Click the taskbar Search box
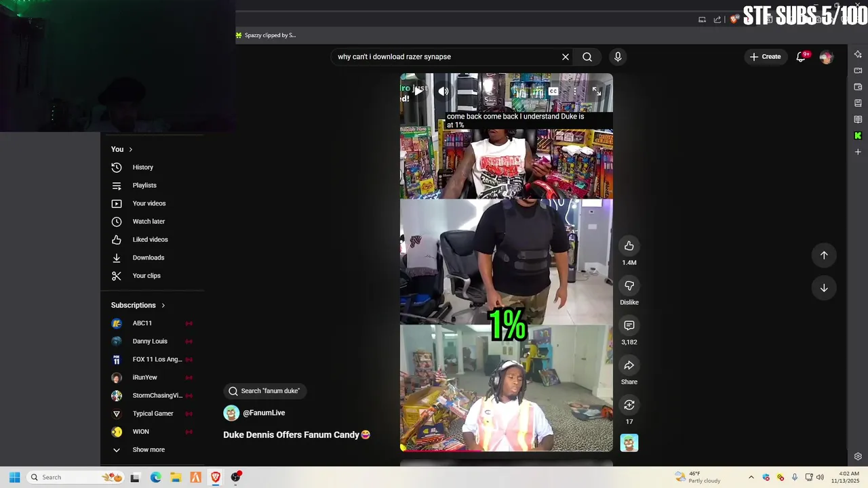This screenshot has height=488, width=868. pyautogui.click(x=76, y=477)
